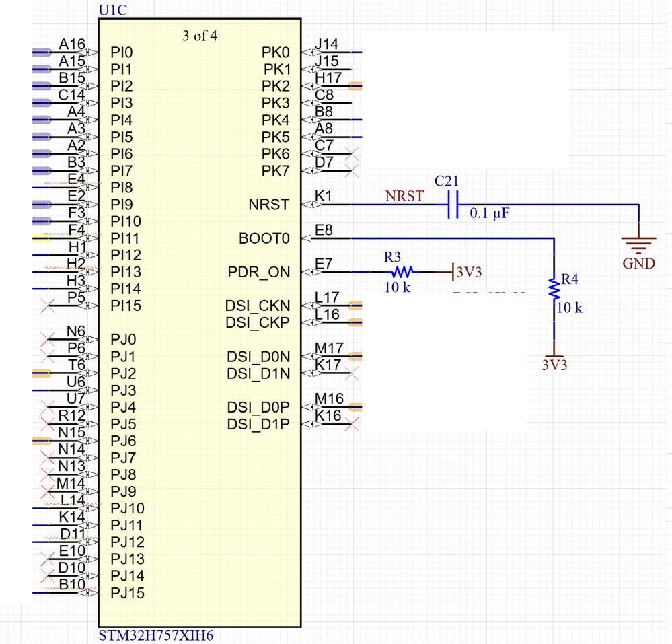Click the no-connect cross on PJ13 pin E10

(x=48, y=559)
